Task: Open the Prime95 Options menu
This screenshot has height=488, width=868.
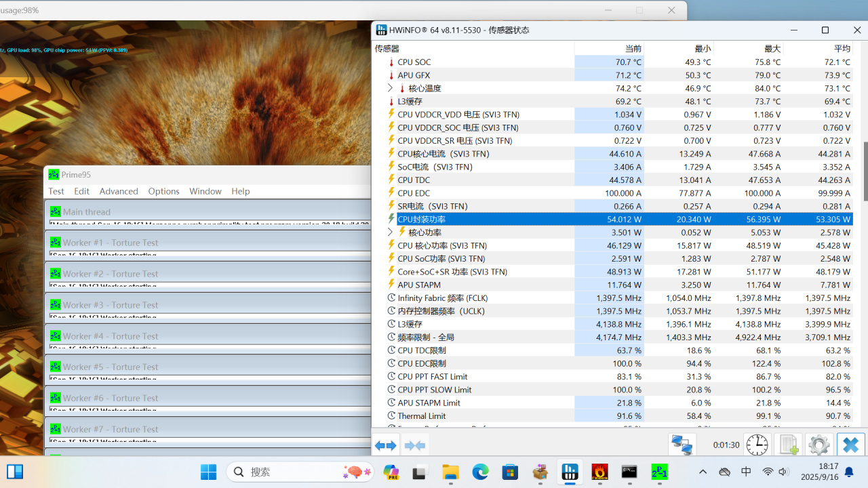Action: tap(164, 191)
